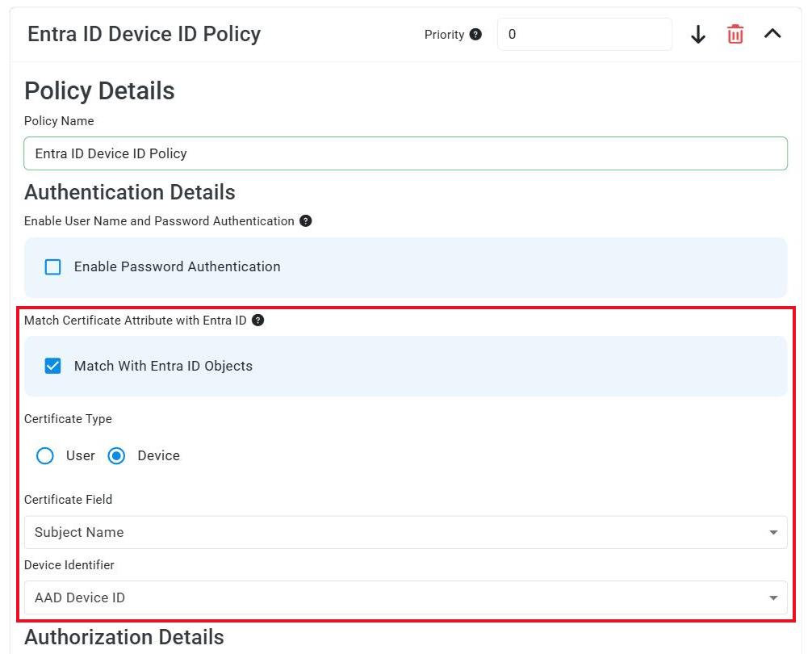Click the Entra ID Device ID Policy header title
The height and width of the screenshot is (654, 812).
pyautogui.click(x=144, y=34)
